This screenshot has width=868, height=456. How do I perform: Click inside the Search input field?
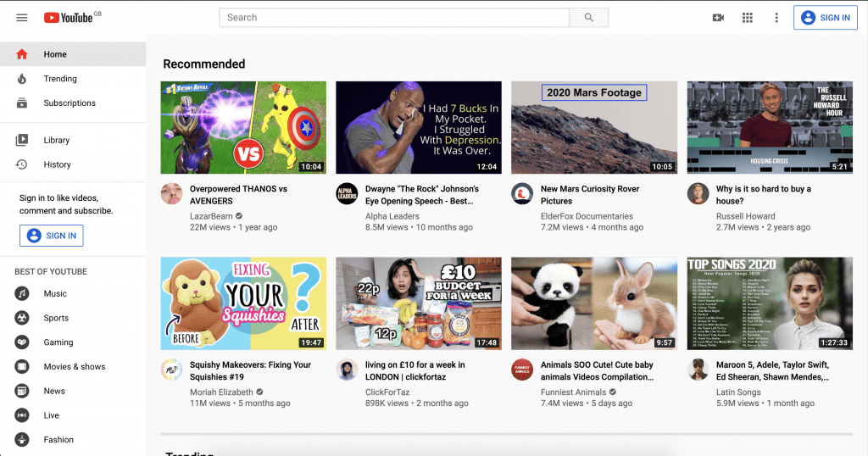(394, 18)
